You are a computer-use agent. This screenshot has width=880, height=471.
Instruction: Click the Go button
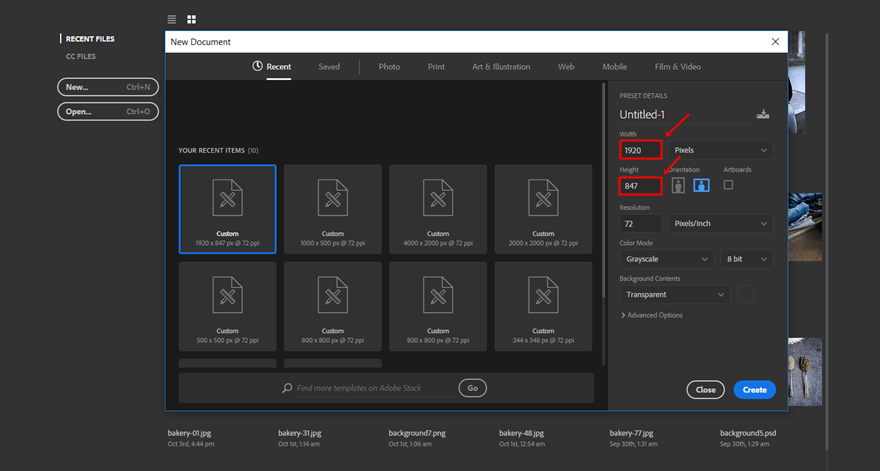[x=473, y=388]
